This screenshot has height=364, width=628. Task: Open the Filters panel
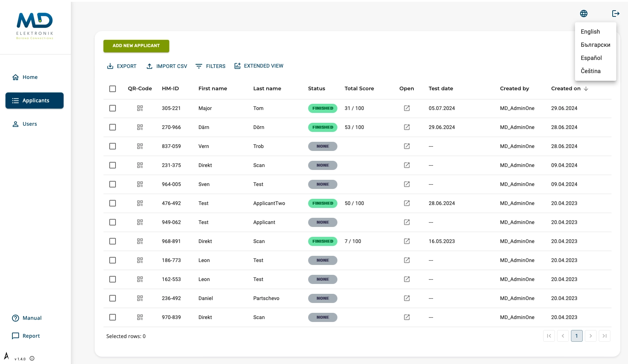pos(211,66)
